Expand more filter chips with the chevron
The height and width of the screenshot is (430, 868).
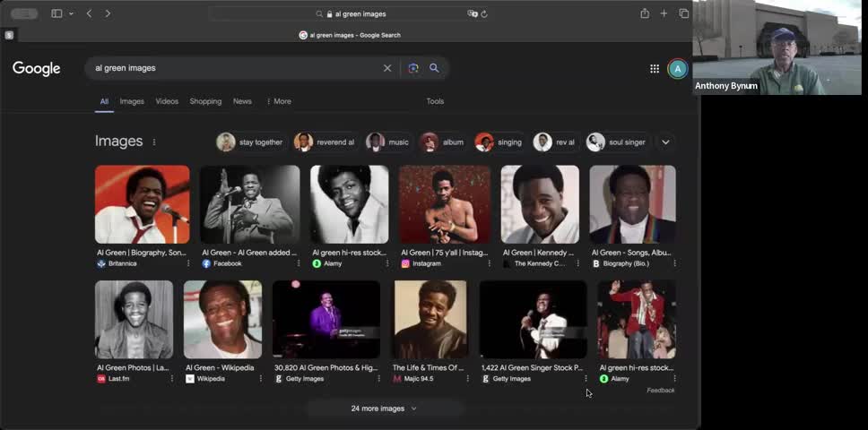pos(665,142)
